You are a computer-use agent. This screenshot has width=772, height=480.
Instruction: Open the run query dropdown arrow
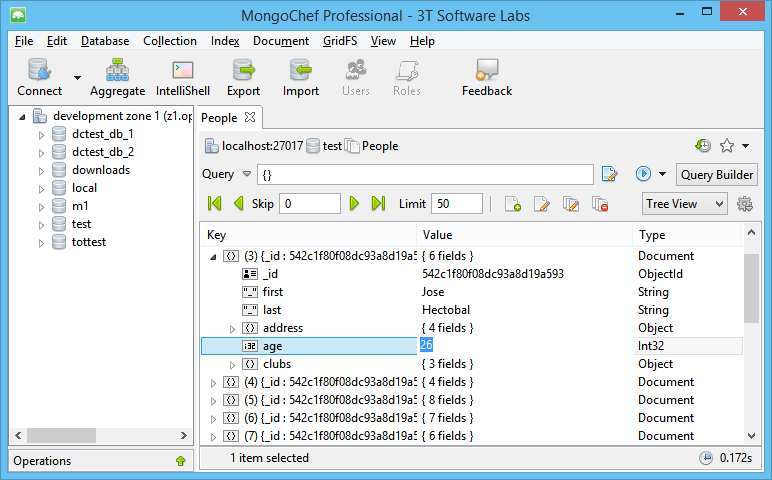tap(663, 174)
